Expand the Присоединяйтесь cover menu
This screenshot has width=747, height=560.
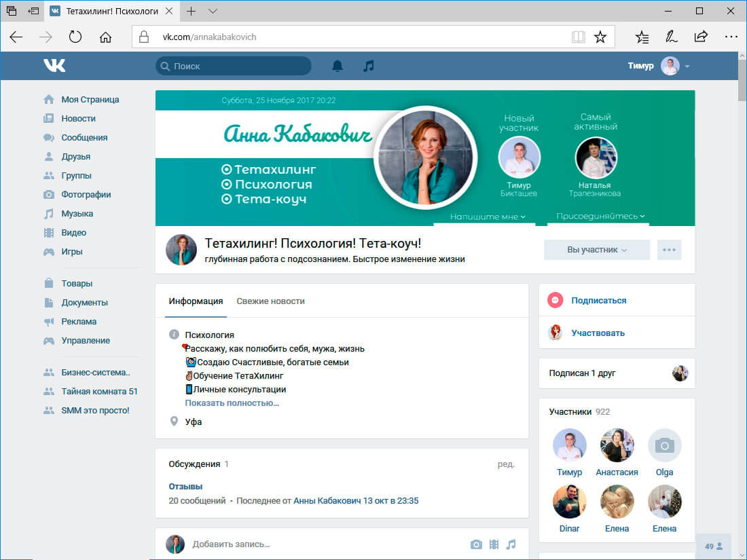click(600, 216)
